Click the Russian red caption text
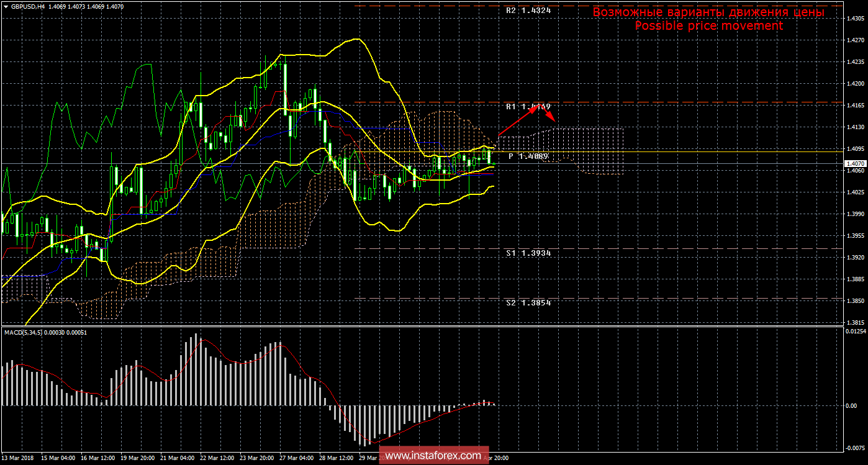This screenshot has height=465, width=868. click(x=708, y=12)
